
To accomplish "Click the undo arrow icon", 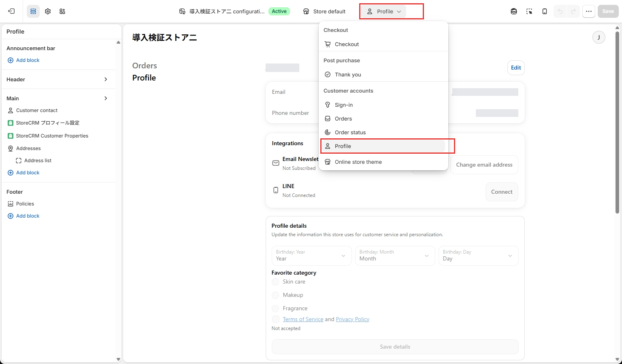I will pos(560,11).
